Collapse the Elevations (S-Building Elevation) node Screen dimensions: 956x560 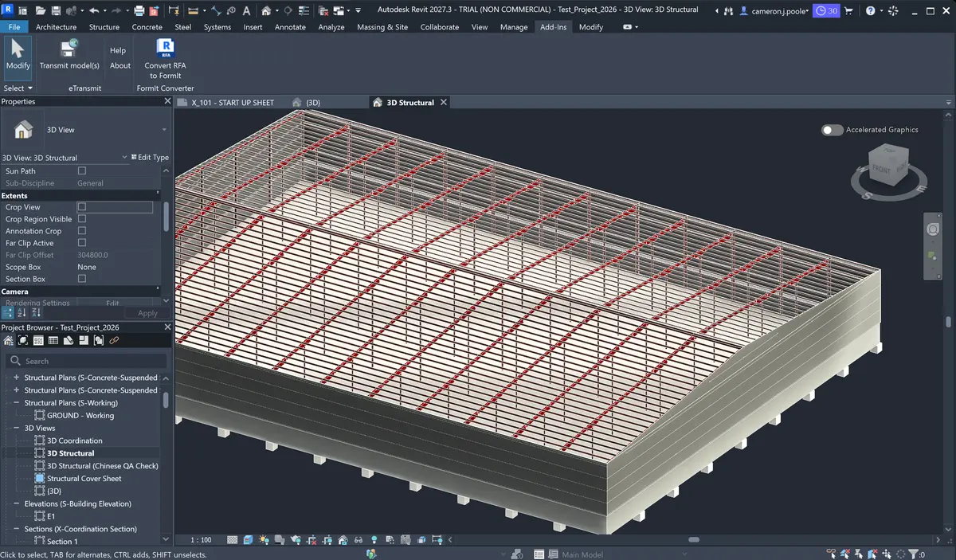tap(16, 503)
